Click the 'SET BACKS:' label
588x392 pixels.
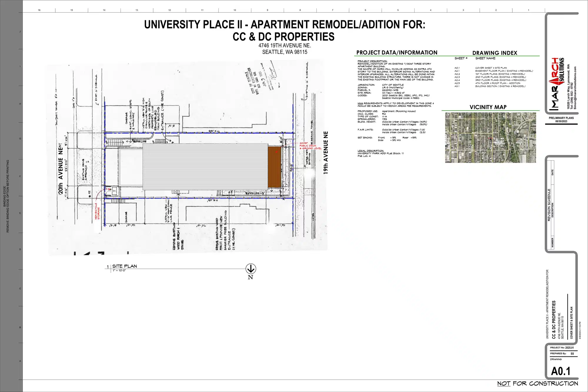click(x=365, y=138)
